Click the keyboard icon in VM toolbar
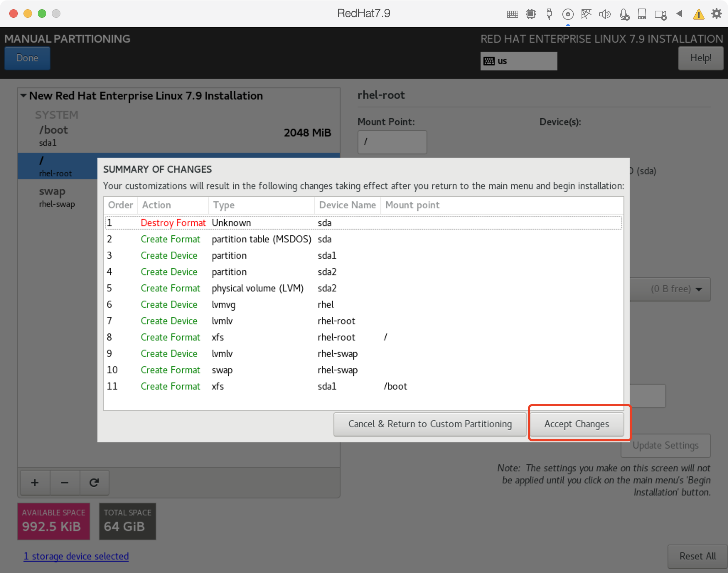This screenshot has height=573, width=728. (x=512, y=14)
